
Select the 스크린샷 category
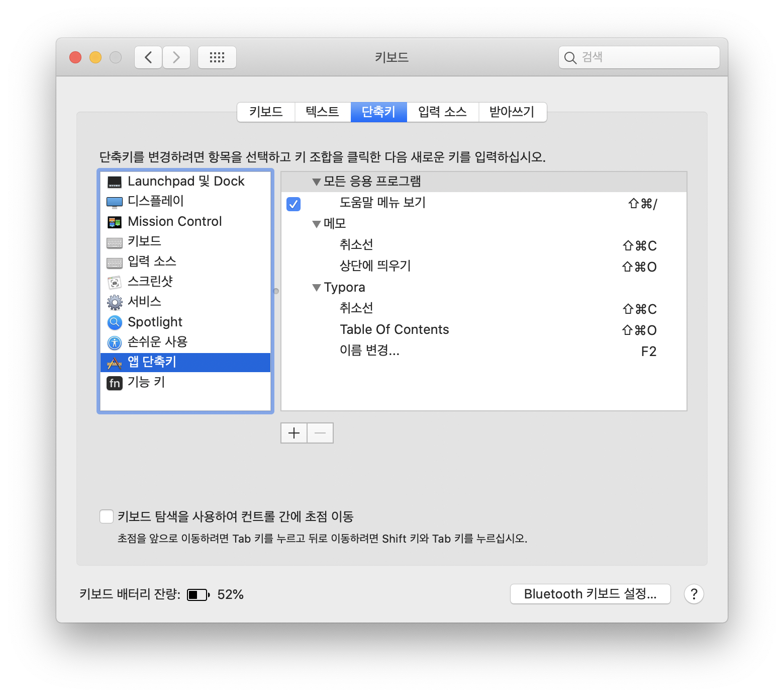(185, 282)
